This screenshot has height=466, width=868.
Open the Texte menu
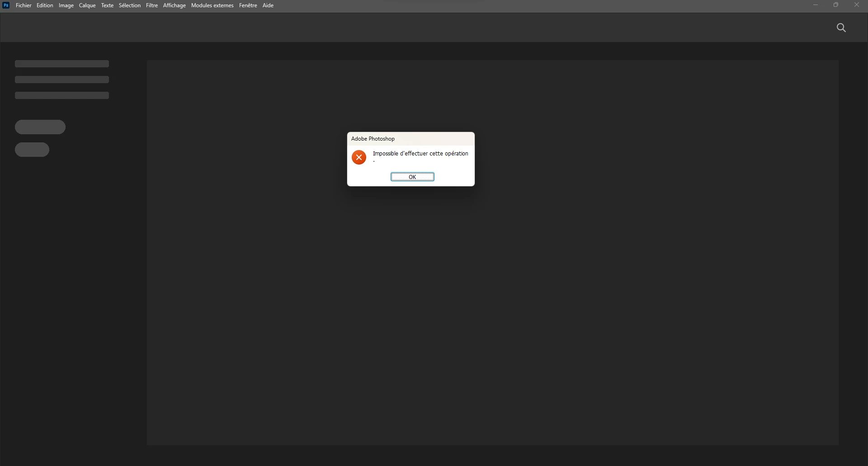pyautogui.click(x=107, y=5)
